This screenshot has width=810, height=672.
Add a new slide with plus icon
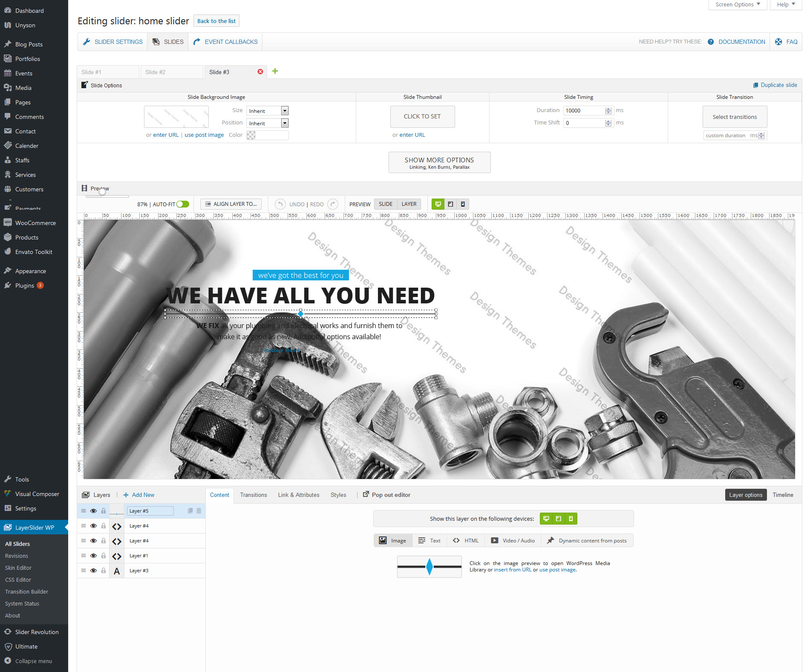click(275, 71)
